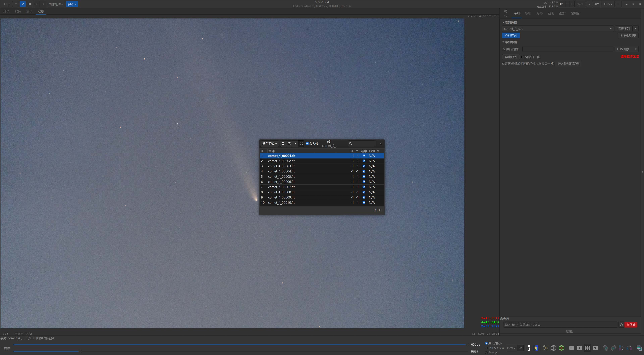Click the celestial grid globe icon
Image resolution: width=644 pixels, height=355 pixels.
point(553,348)
